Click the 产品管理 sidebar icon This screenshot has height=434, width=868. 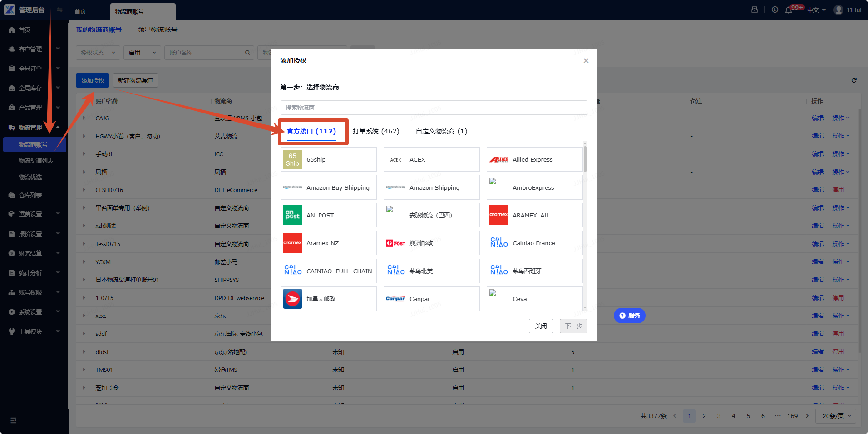tap(12, 108)
